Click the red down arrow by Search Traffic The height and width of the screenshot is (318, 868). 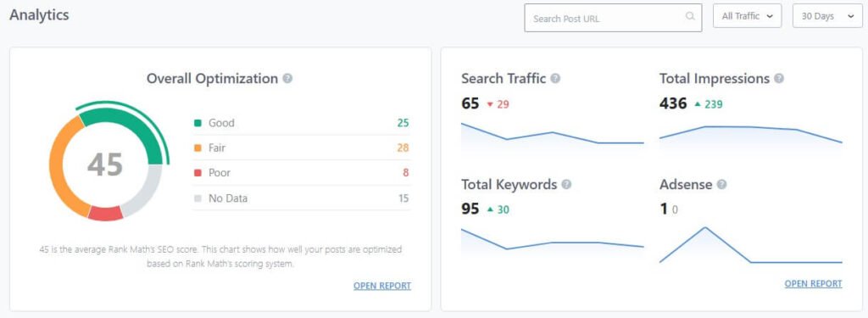(x=489, y=104)
